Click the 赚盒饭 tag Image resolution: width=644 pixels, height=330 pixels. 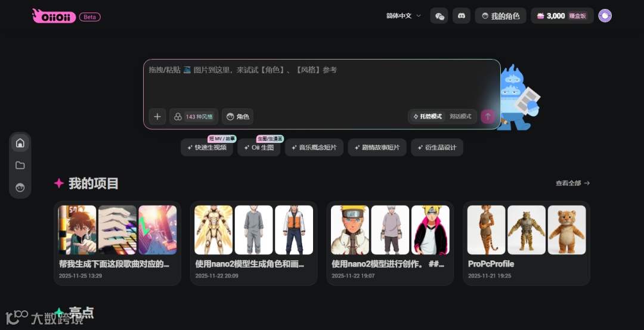577,16
